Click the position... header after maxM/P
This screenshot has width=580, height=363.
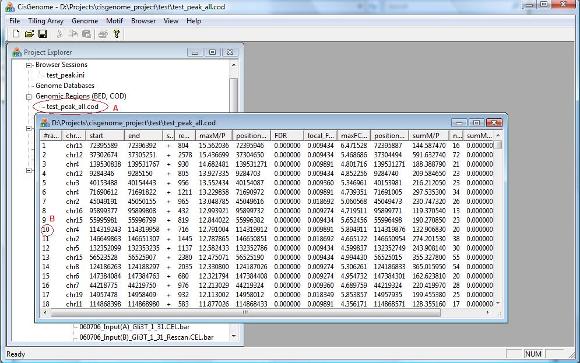click(x=251, y=135)
